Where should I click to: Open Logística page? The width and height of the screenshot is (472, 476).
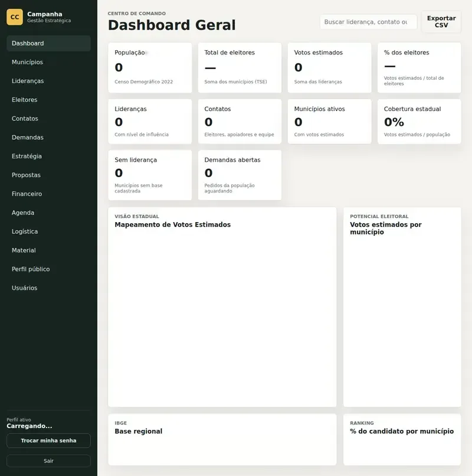[x=48, y=232]
